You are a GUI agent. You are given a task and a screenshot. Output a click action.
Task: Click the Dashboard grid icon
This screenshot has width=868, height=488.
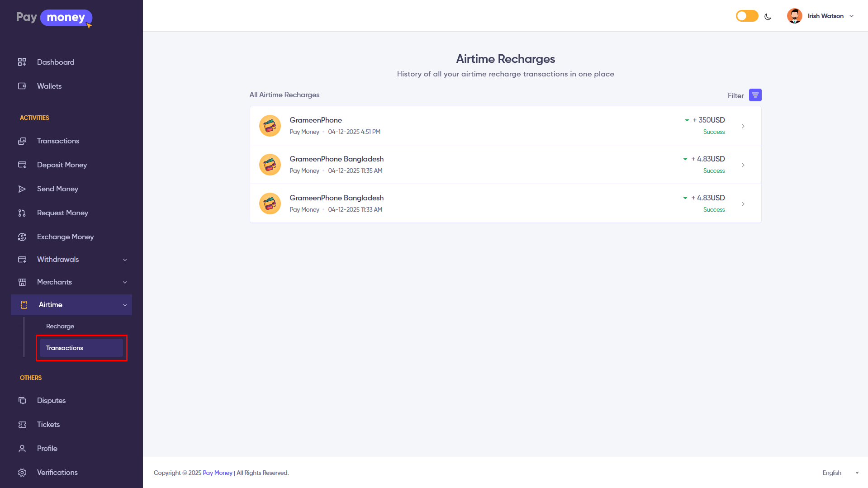(x=22, y=62)
